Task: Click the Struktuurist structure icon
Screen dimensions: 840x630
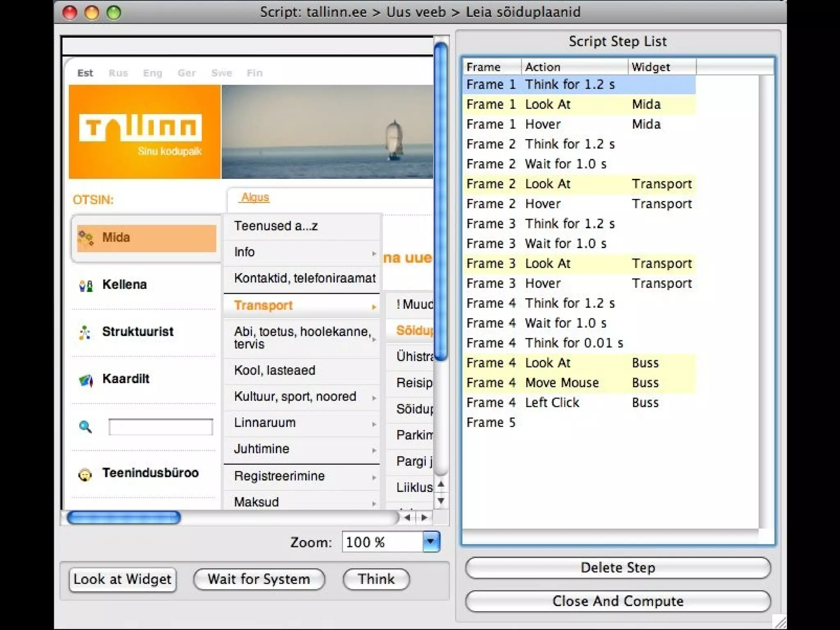Action: [x=85, y=332]
